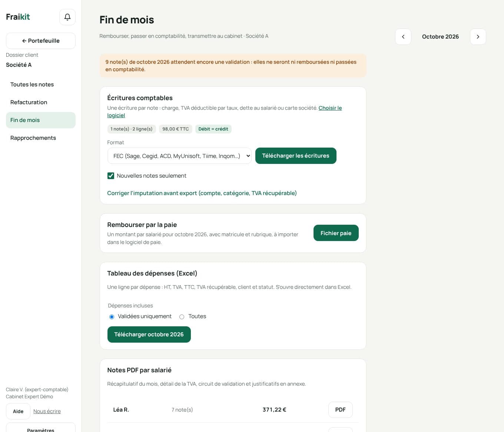Go to next month with right chevron
504x432 pixels.
click(x=478, y=37)
